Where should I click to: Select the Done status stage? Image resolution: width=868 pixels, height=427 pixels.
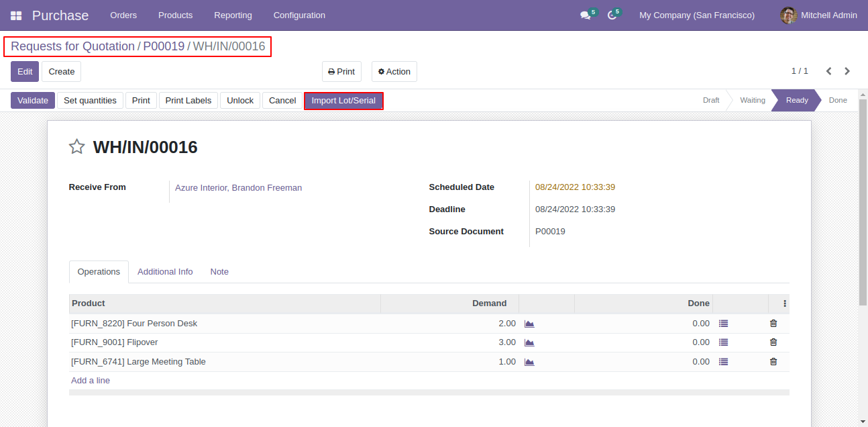(x=838, y=100)
